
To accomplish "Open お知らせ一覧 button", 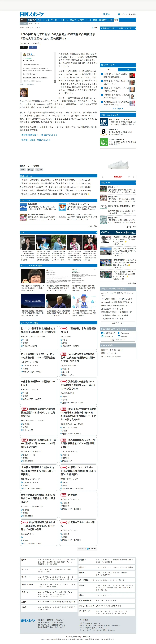I will tap(118, 323).
